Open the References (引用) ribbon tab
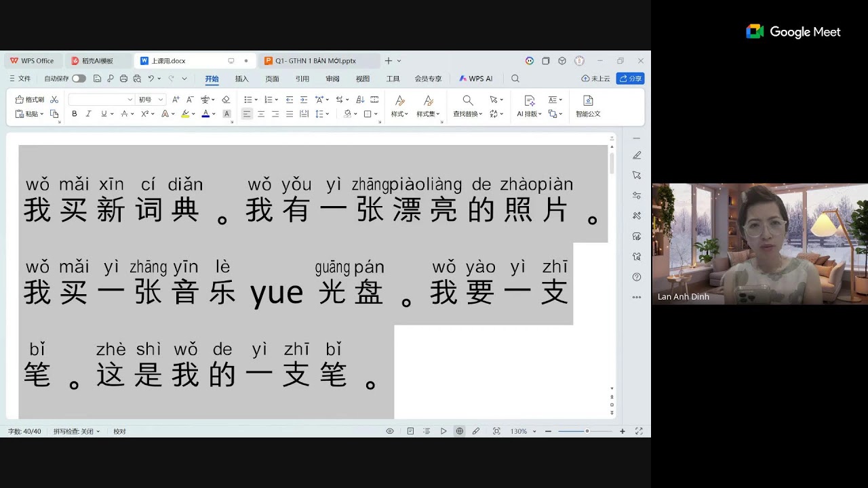 (x=302, y=79)
